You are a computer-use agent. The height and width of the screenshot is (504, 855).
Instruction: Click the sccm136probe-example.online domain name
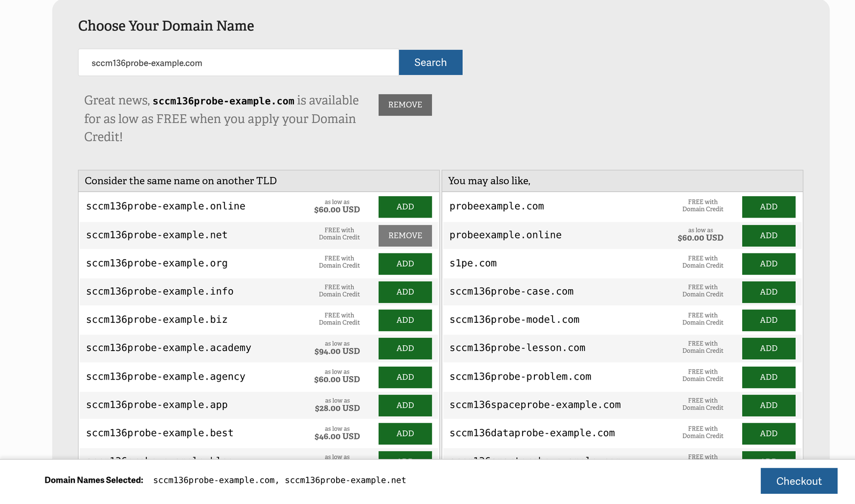pyautogui.click(x=166, y=206)
